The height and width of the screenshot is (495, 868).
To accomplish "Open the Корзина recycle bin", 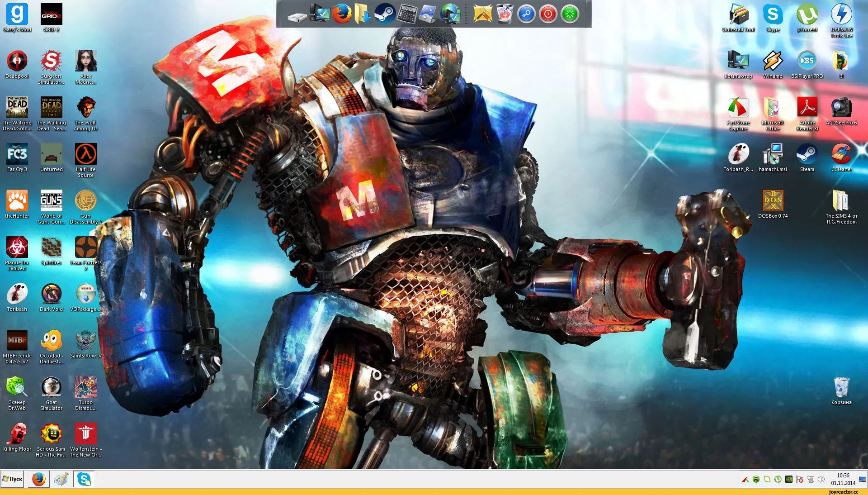I will click(842, 390).
